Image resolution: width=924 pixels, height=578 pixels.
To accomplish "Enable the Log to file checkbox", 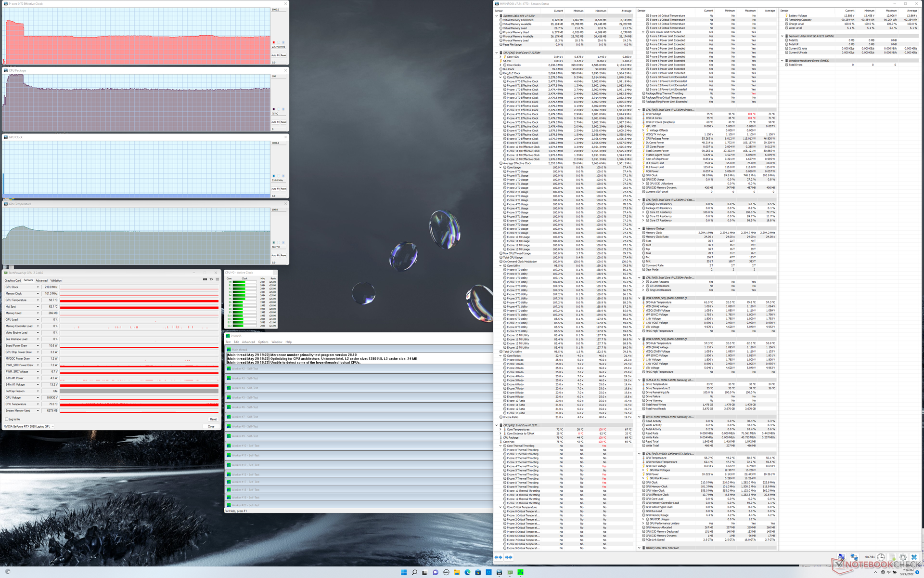I will [7, 419].
